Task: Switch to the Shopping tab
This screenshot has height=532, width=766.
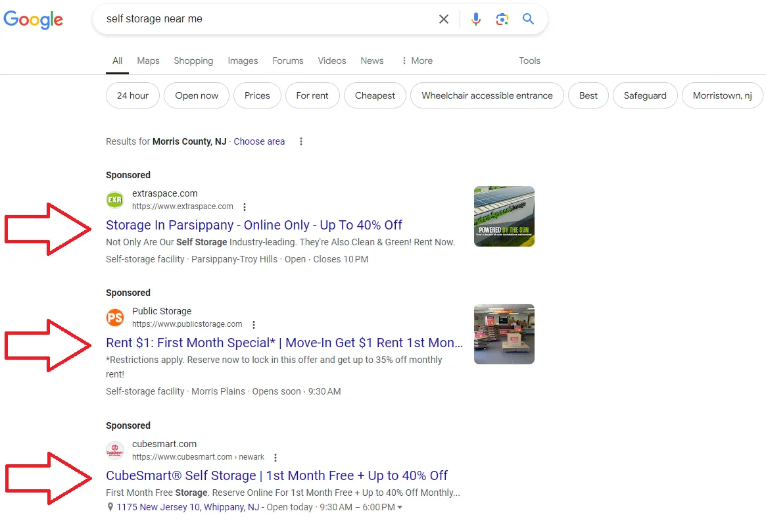Action: point(193,60)
